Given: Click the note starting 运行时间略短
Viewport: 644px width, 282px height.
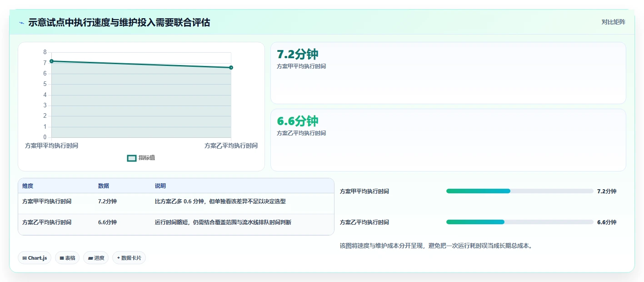Looking at the screenshot, I should [x=223, y=222].
